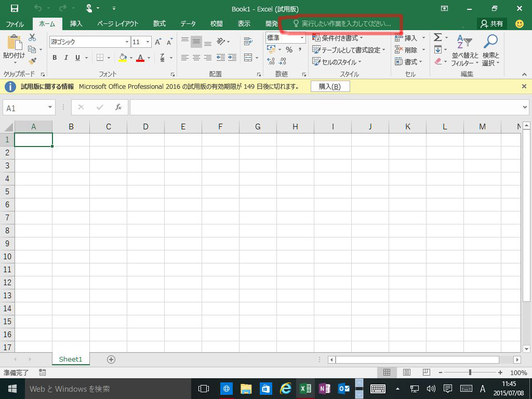This screenshot has height=399, width=532.
Task: Switch to Page Break Preview in status bar
Action: click(427, 372)
